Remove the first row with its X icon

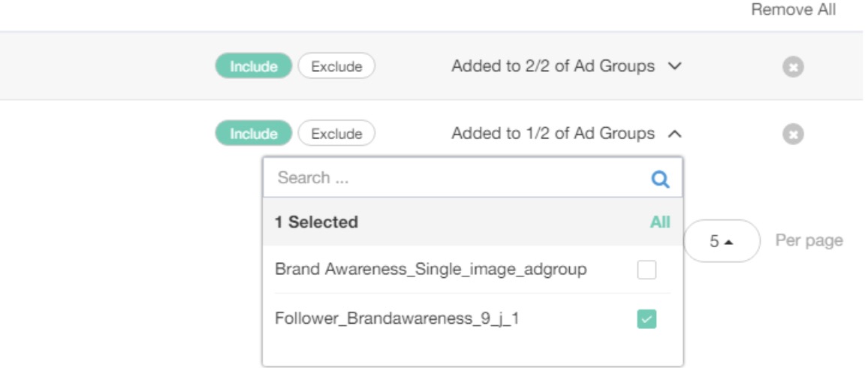point(793,67)
